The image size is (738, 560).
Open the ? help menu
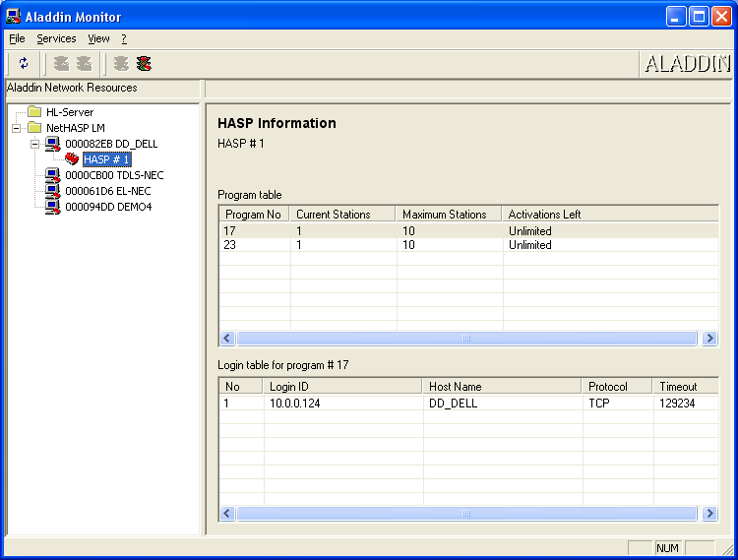coord(124,38)
